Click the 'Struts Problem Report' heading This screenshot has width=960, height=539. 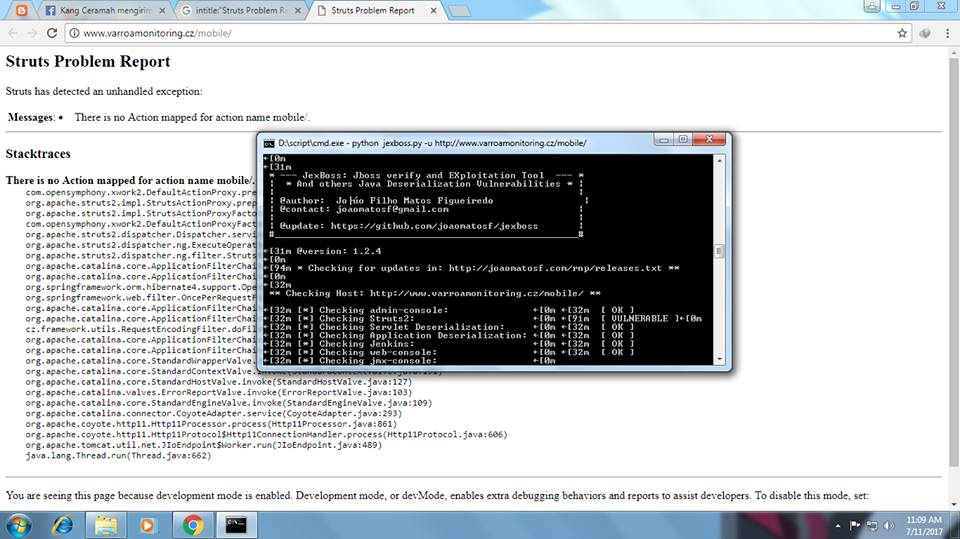[x=88, y=61]
